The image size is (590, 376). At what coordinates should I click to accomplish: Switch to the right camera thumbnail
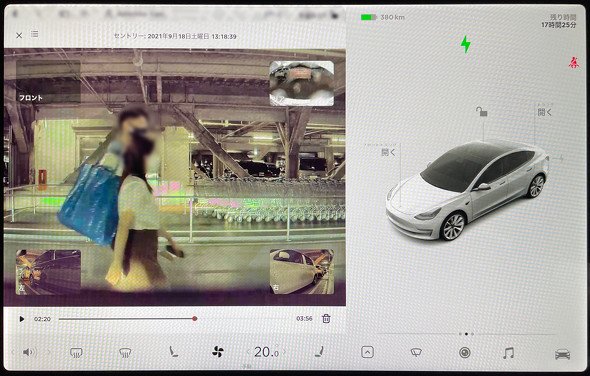pos(302,271)
